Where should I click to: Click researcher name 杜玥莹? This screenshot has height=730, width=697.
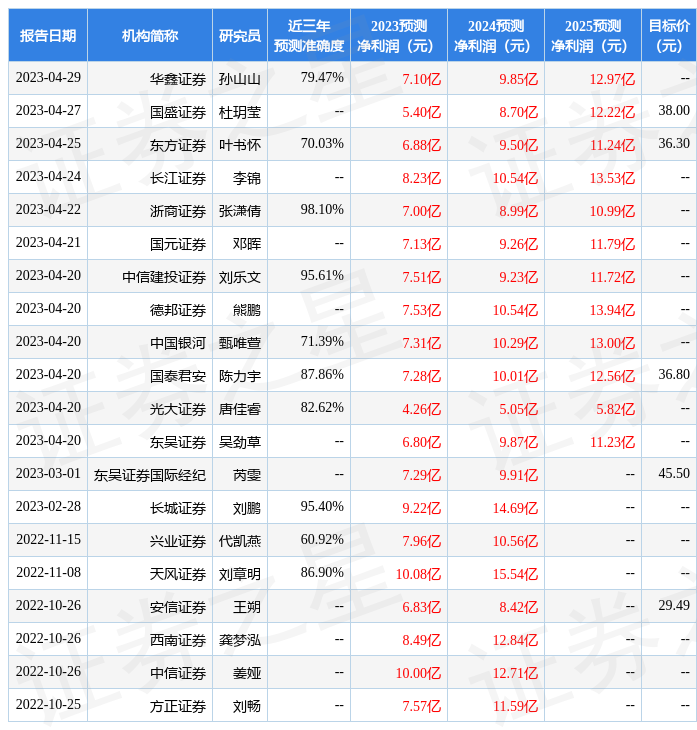[239, 112]
